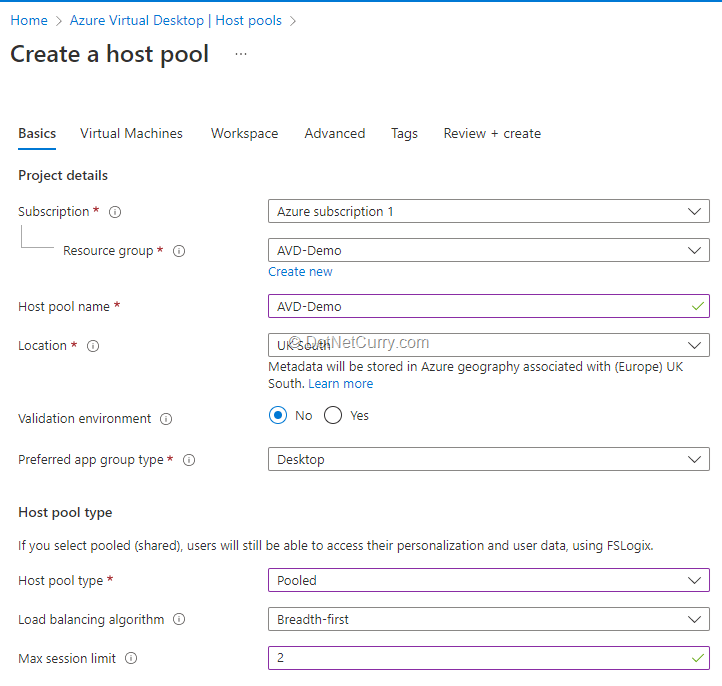
Task: Click the Learn more link
Action: 341,384
